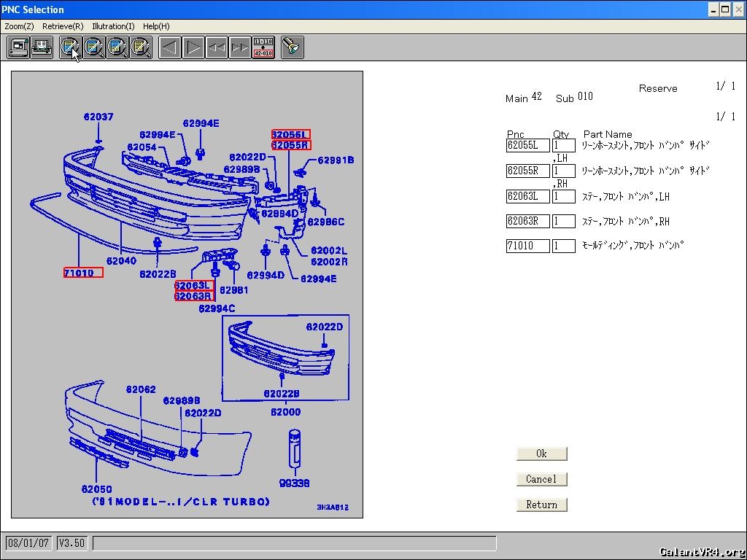Click the computer terminal icon in toolbar
The image size is (747, 560).
(x=18, y=48)
